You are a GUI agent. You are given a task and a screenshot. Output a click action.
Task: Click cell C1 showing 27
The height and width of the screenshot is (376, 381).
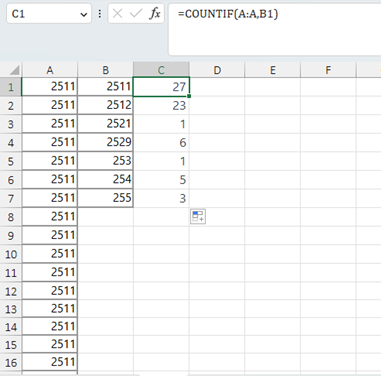[x=161, y=87]
